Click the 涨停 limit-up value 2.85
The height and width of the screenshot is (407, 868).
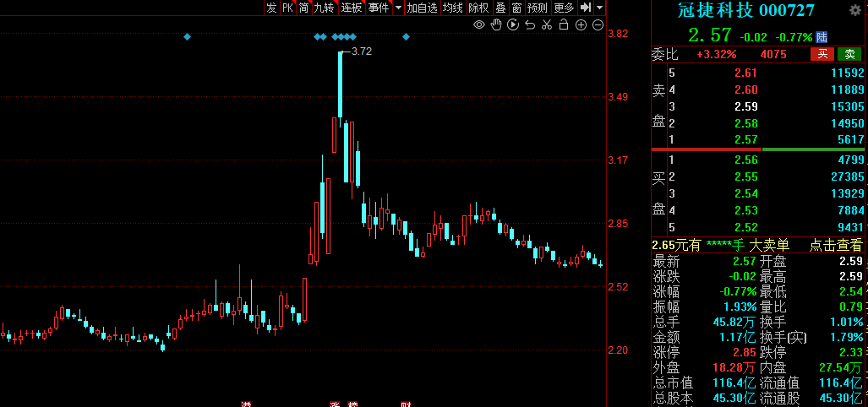point(745,352)
